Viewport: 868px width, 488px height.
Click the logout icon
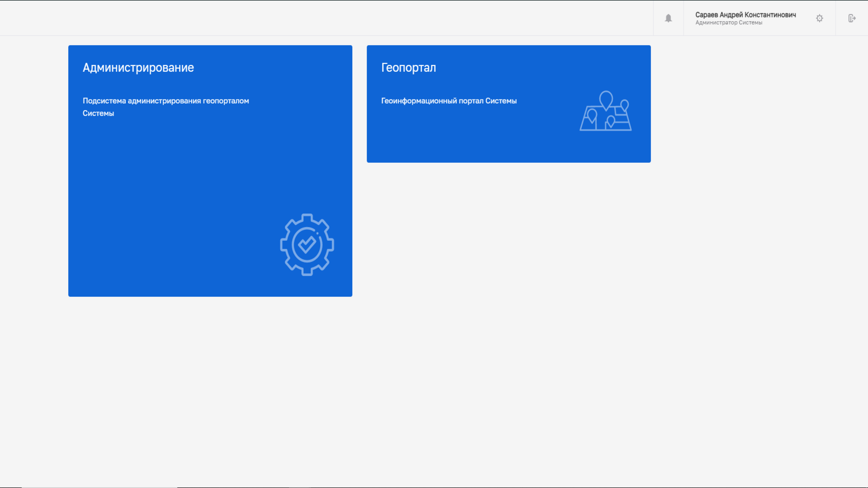point(852,18)
